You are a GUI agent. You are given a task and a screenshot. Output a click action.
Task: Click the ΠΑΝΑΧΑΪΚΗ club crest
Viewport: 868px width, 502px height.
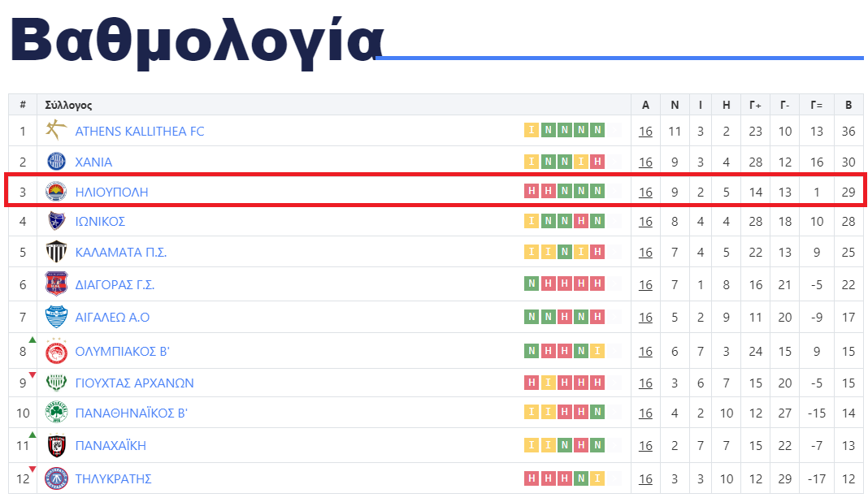click(56, 445)
